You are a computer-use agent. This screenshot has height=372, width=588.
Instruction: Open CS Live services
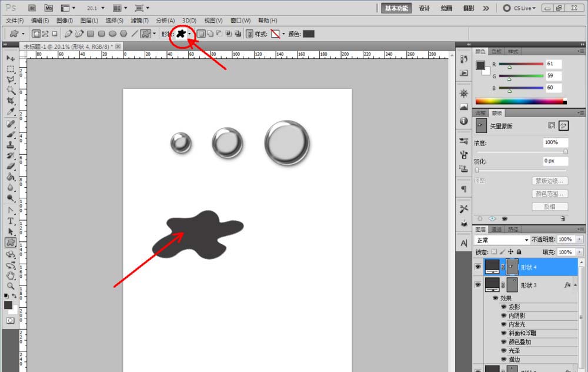point(520,8)
